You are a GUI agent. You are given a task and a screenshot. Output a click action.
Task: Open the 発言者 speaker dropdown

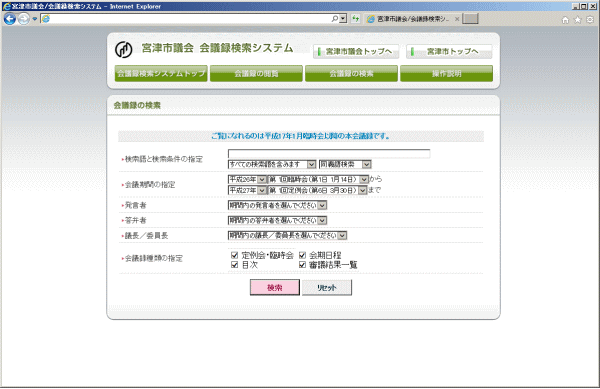point(277,205)
